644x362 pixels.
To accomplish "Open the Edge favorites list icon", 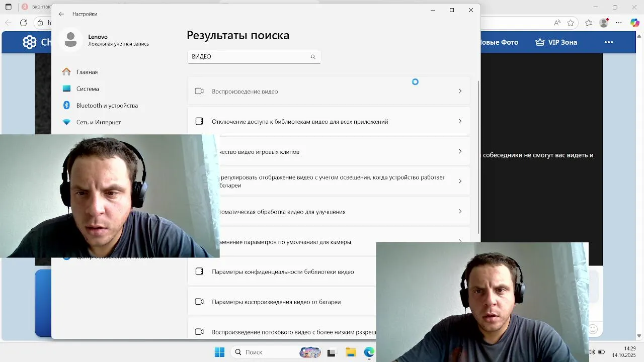I will pos(589,23).
